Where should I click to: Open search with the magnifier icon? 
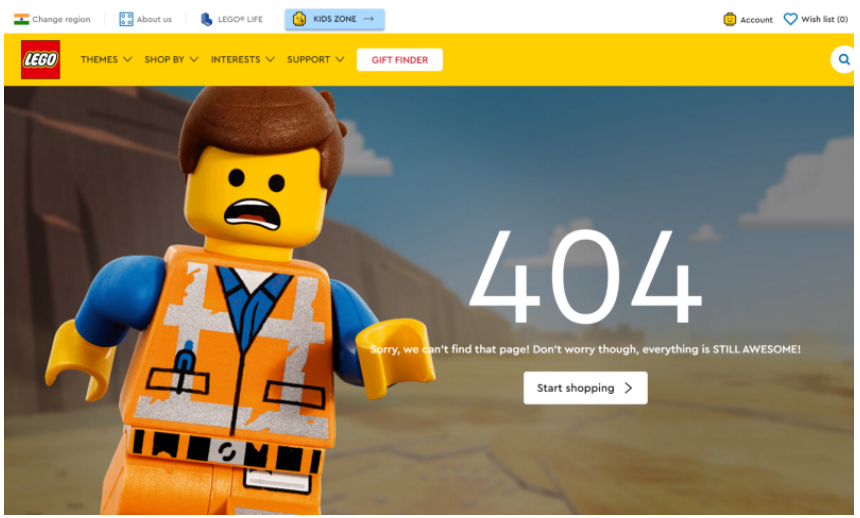coord(844,59)
